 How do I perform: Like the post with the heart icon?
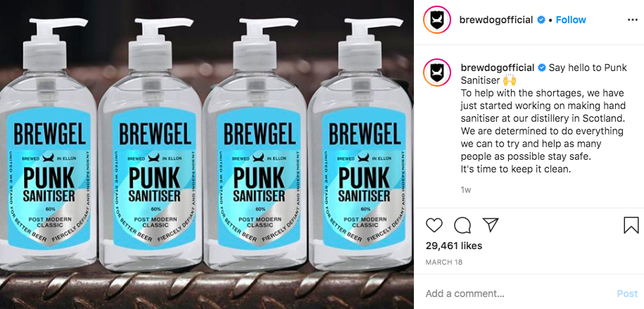tap(434, 225)
